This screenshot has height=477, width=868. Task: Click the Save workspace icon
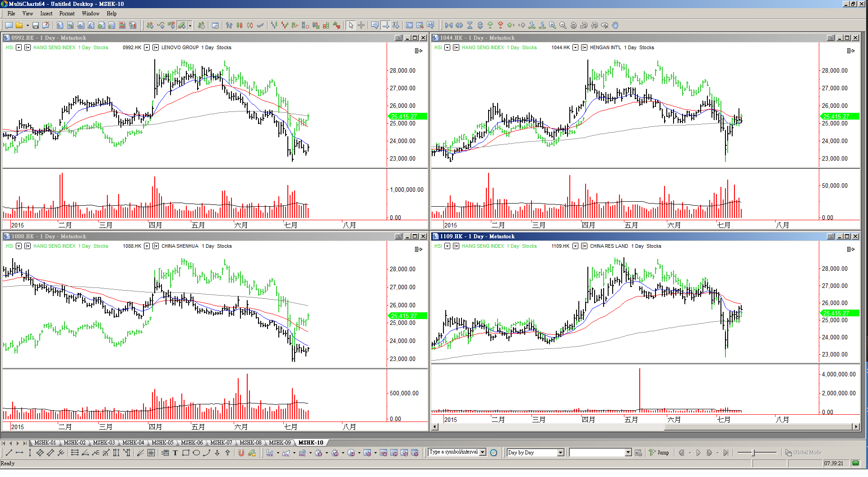(36, 26)
